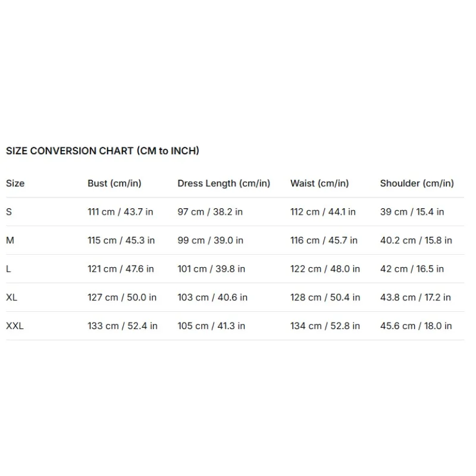Viewport: 476px width, 476px height.
Task: Click the SIZE CONVERSION CHART heading
Action: 102,151
